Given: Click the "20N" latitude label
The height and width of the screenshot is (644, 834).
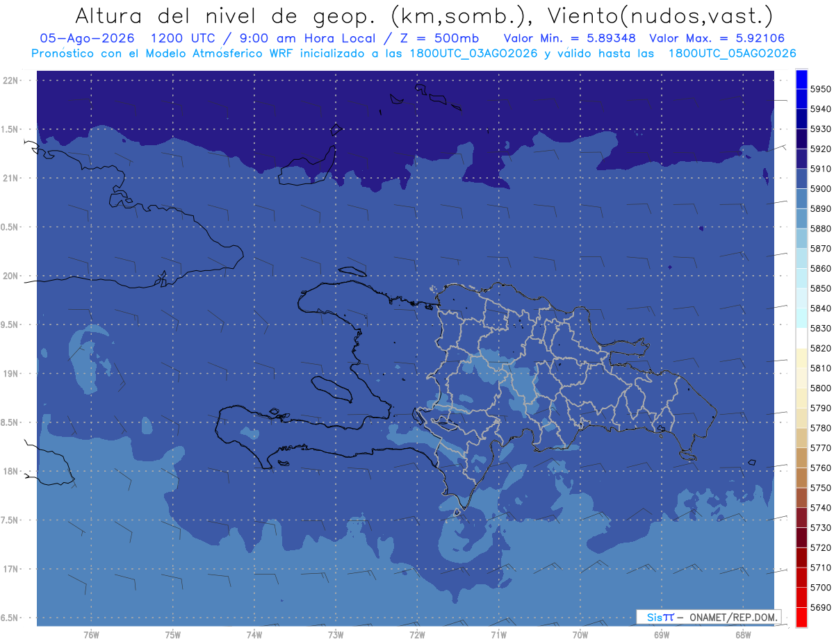Looking at the screenshot, I should tap(10, 276).
